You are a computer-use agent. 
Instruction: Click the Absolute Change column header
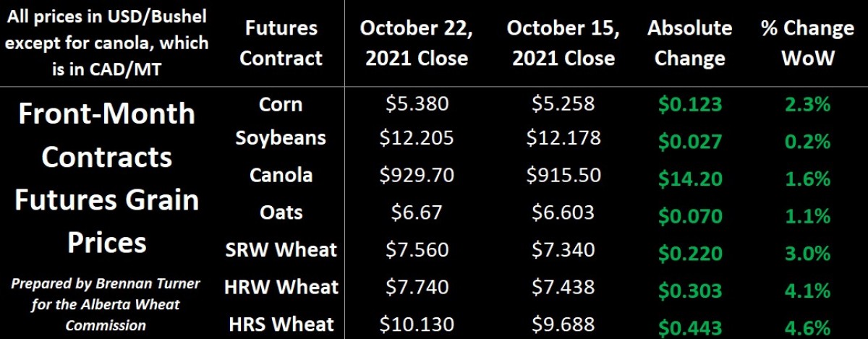[690, 43]
